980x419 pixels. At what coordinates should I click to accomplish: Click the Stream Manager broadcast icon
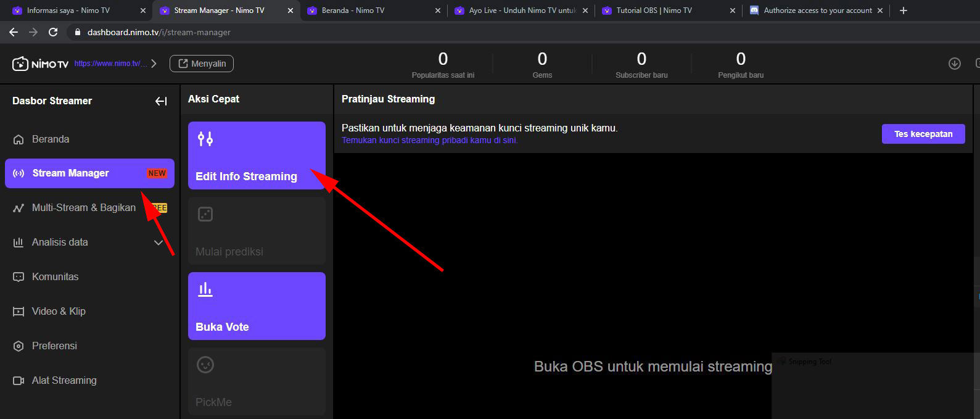click(19, 173)
